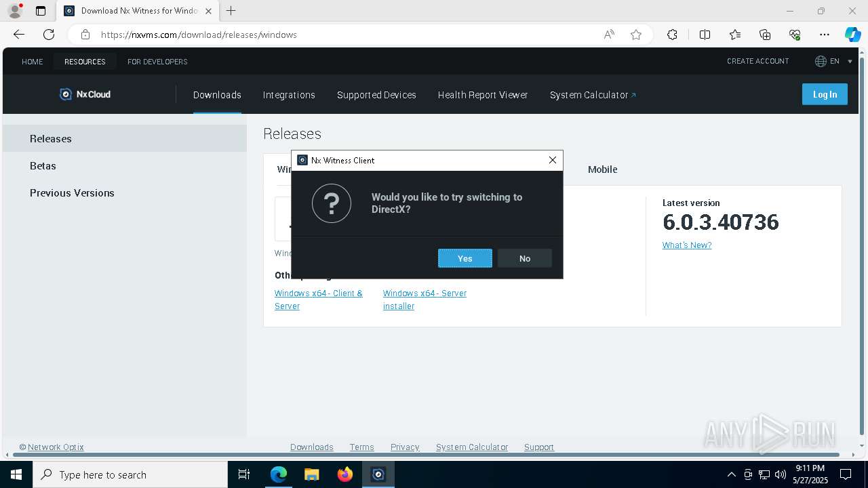
Task: Click the Privacy footer link
Action: [405, 447]
